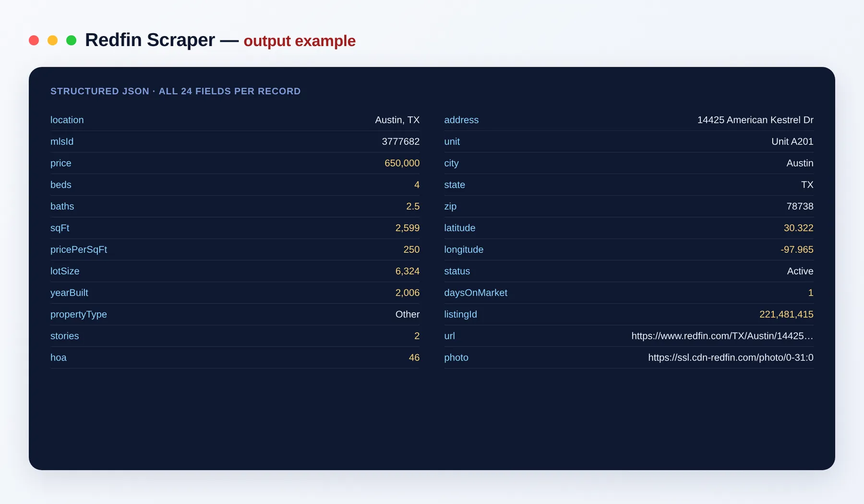This screenshot has height=504, width=864.
Task: Click the sqFt value '2,599'
Action: pos(408,228)
